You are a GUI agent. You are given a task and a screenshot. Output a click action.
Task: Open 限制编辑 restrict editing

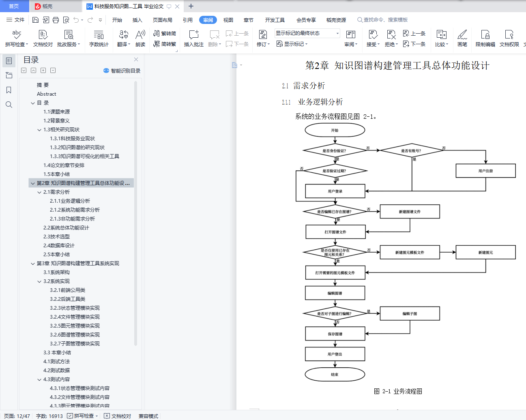tap(485, 38)
